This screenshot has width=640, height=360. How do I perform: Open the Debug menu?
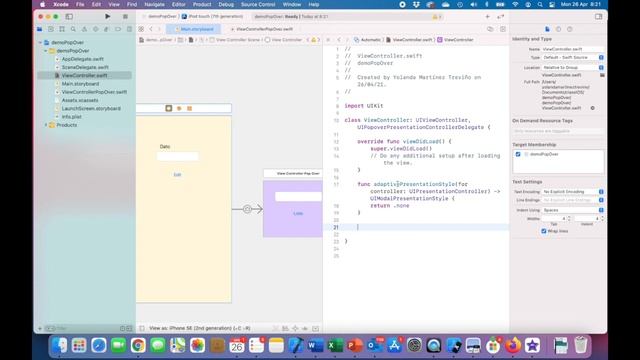pyautogui.click(x=226, y=4)
